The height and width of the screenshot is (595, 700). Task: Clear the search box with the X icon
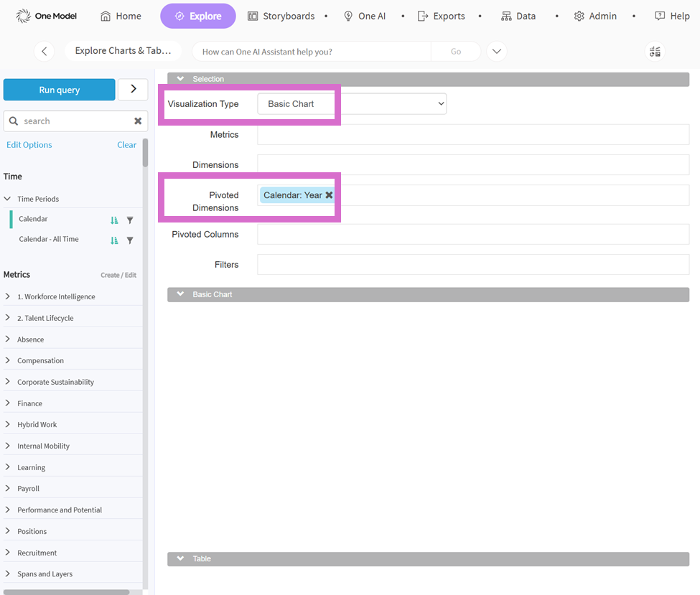pyautogui.click(x=138, y=121)
